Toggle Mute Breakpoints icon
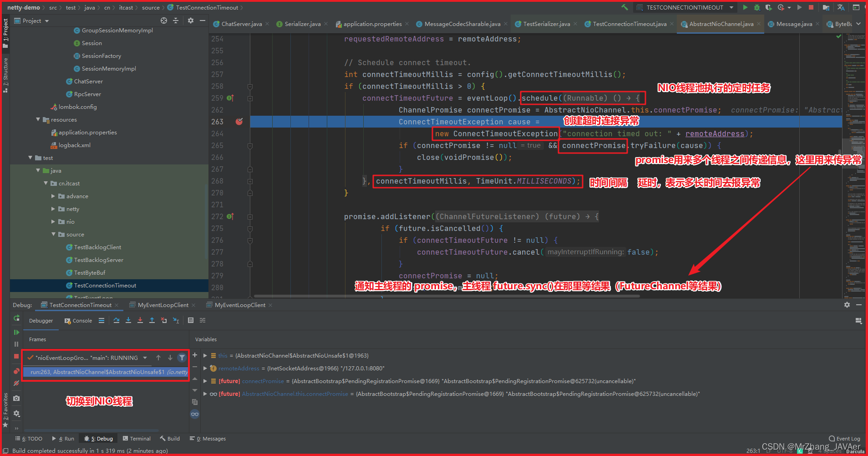 [x=16, y=383]
